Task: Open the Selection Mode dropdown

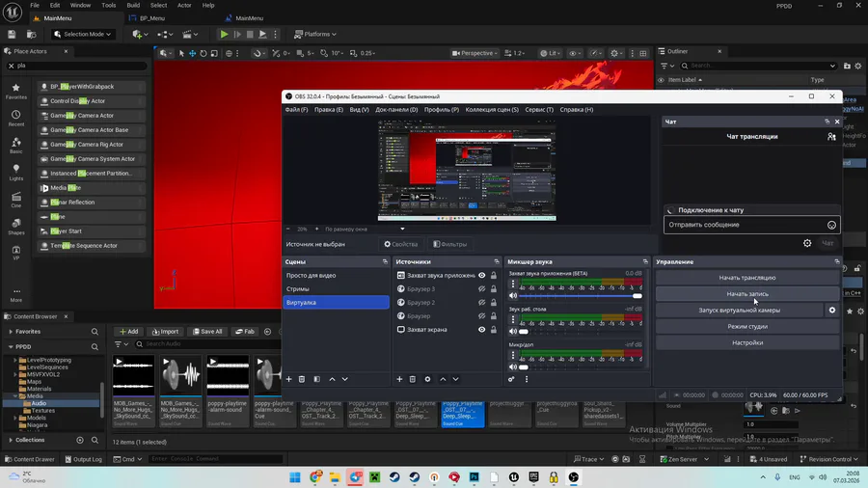Action: click(81, 34)
